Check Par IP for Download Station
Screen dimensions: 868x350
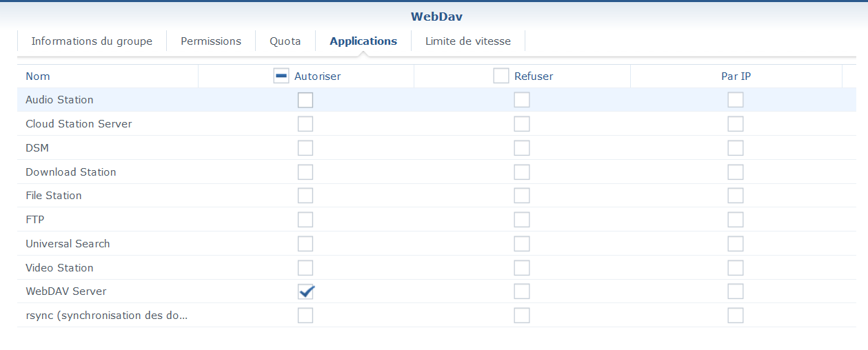[x=736, y=172]
